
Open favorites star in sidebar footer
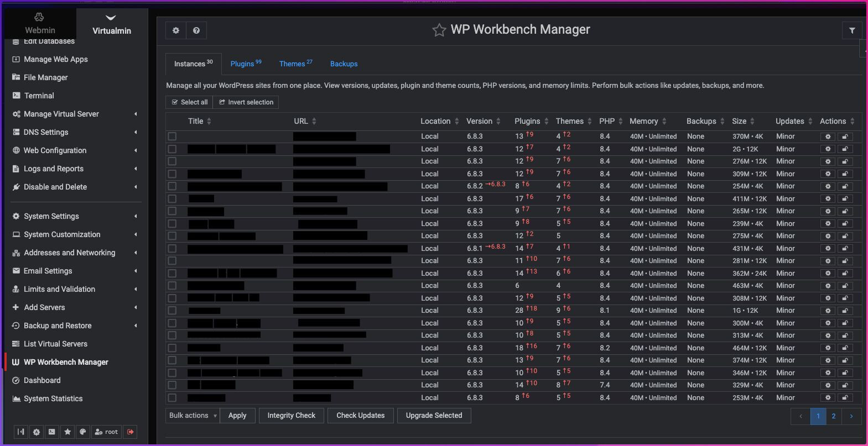point(67,432)
